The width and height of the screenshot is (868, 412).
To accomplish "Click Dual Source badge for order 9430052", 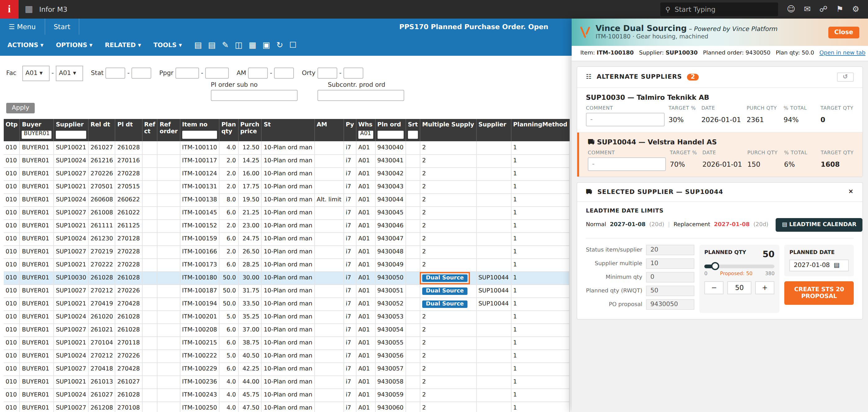I will point(445,304).
